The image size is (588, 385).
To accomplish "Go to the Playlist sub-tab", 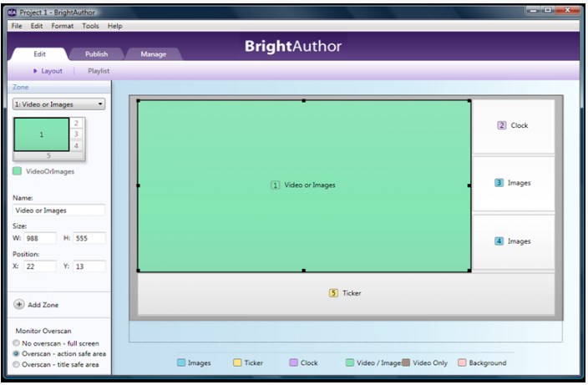I will pyautogui.click(x=99, y=71).
